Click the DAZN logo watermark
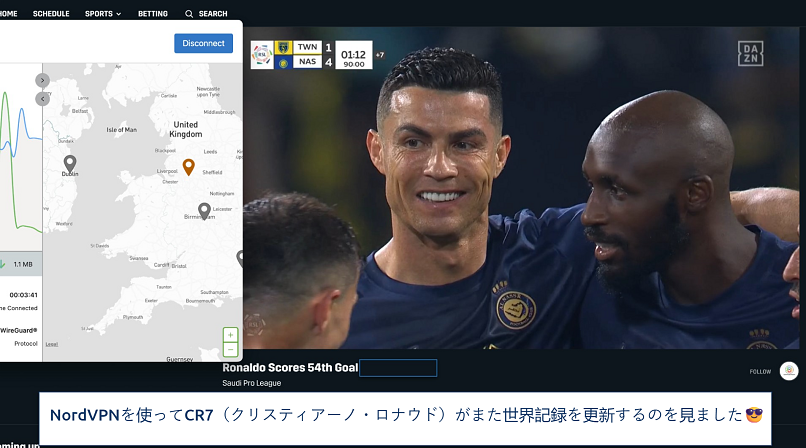Screen dimensions: 806x448 click(750, 53)
